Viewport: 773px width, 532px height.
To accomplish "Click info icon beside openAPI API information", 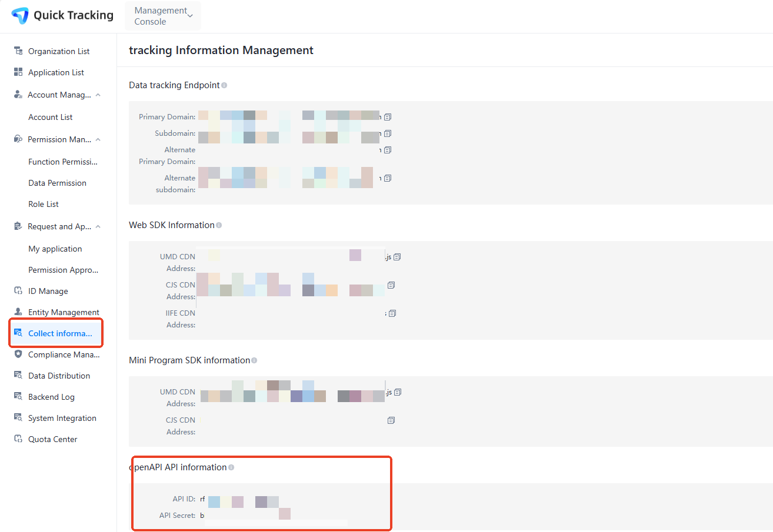I will [x=231, y=467].
